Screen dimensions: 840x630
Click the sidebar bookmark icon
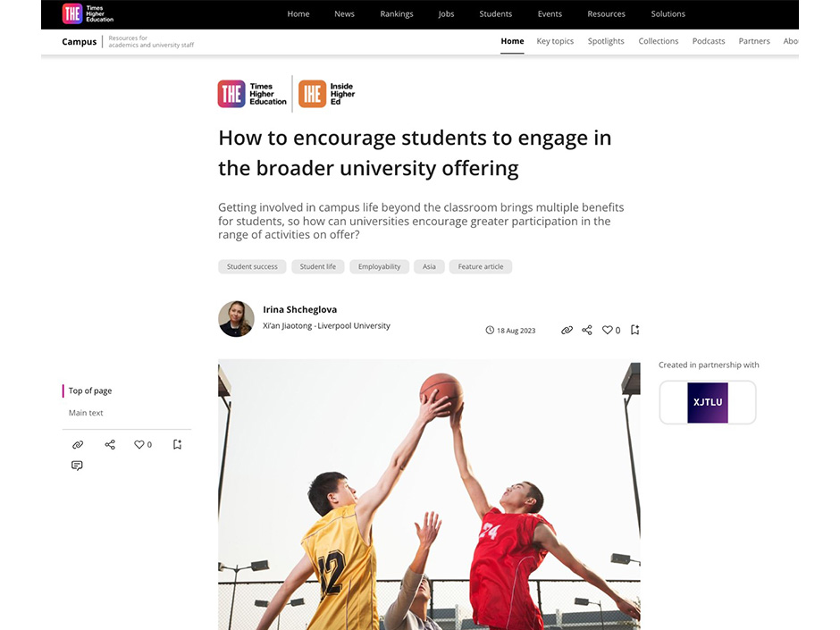(x=177, y=445)
